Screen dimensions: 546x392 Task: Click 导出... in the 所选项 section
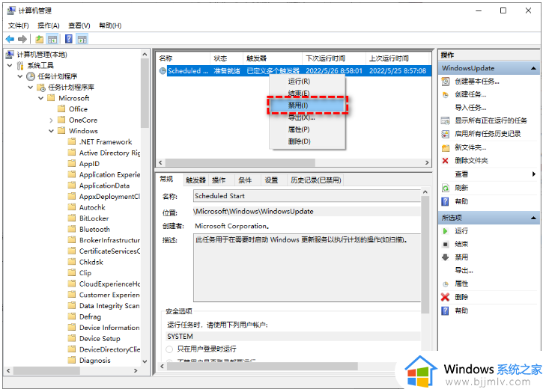(x=464, y=271)
